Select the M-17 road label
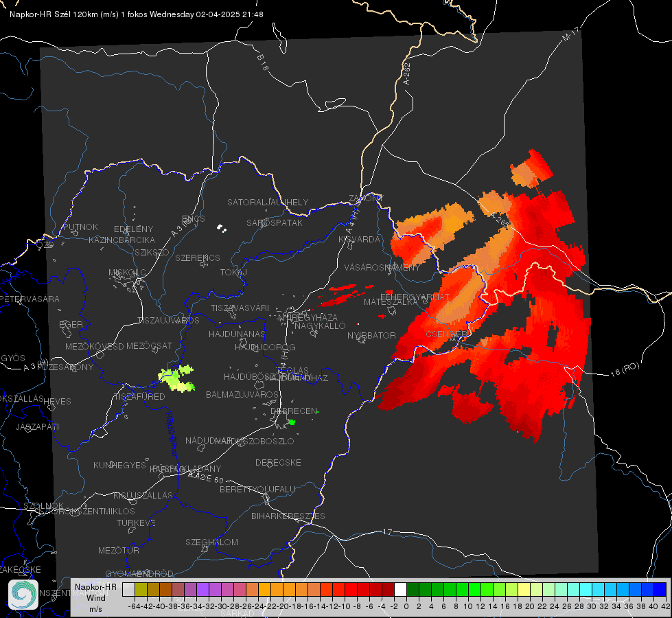 tap(571, 34)
